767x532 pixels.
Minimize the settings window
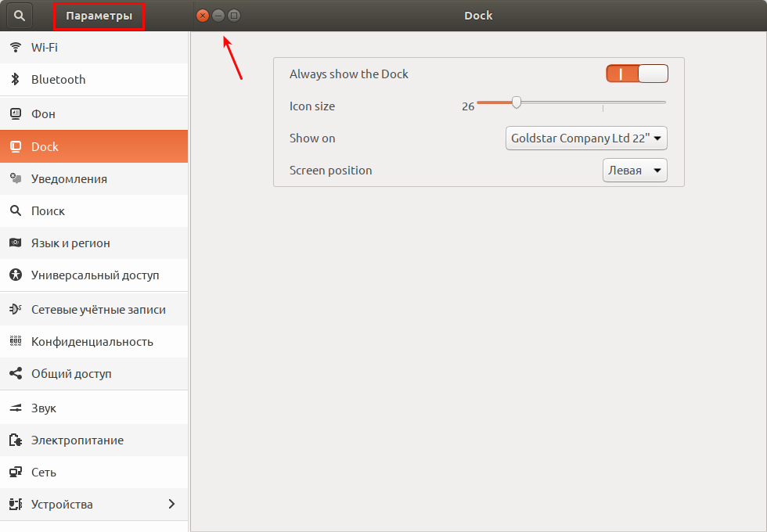click(218, 16)
